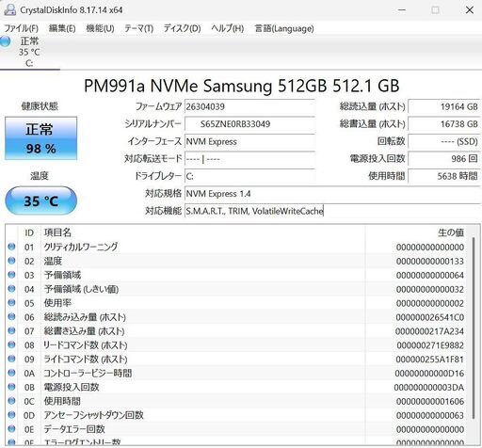Click the CrystalDiskInfo app icon in title bar
Image resolution: width=482 pixels, height=448 pixels.
[x=10, y=10]
